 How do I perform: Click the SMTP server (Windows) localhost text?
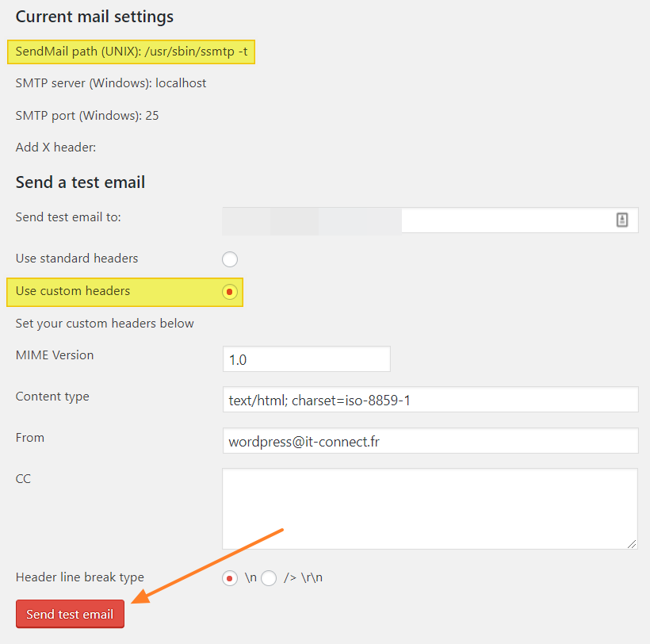tap(111, 83)
